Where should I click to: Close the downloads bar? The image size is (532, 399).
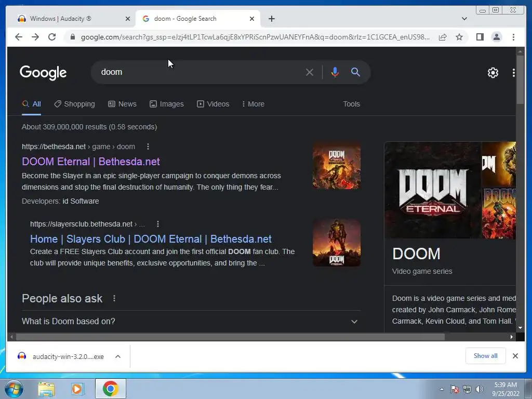point(515,356)
